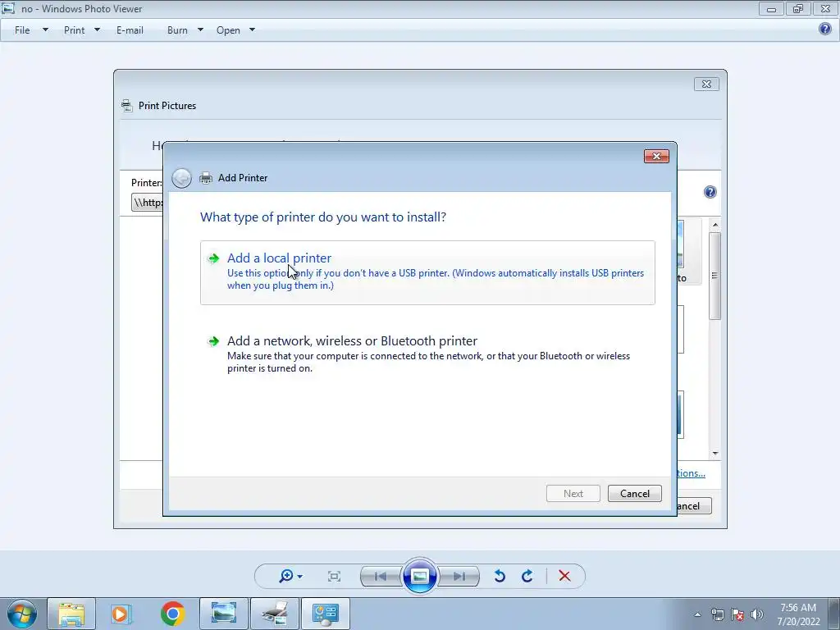Choose Add a network, wireless or Bluetooth printer
Image resolution: width=840 pixels, height=630 pixels.
point(427,354)
